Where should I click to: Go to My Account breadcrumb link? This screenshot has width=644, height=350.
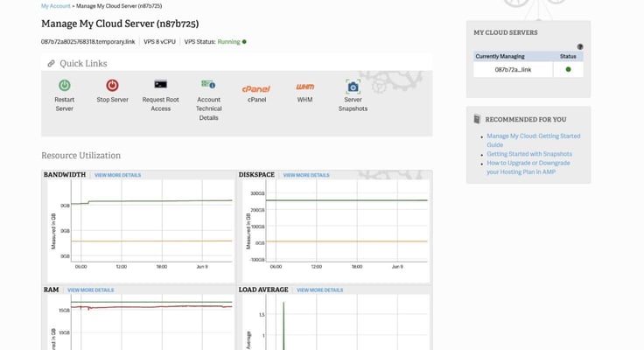click(55, 6)
